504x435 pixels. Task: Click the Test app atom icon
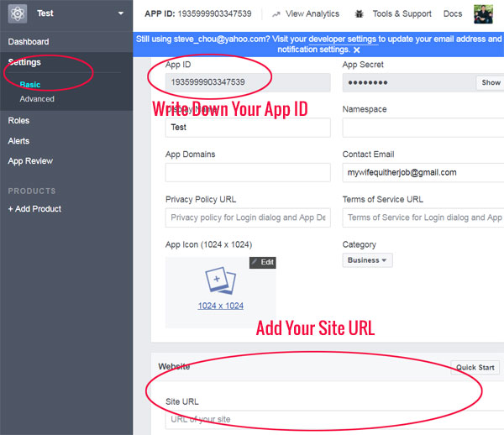click(18, 13)
